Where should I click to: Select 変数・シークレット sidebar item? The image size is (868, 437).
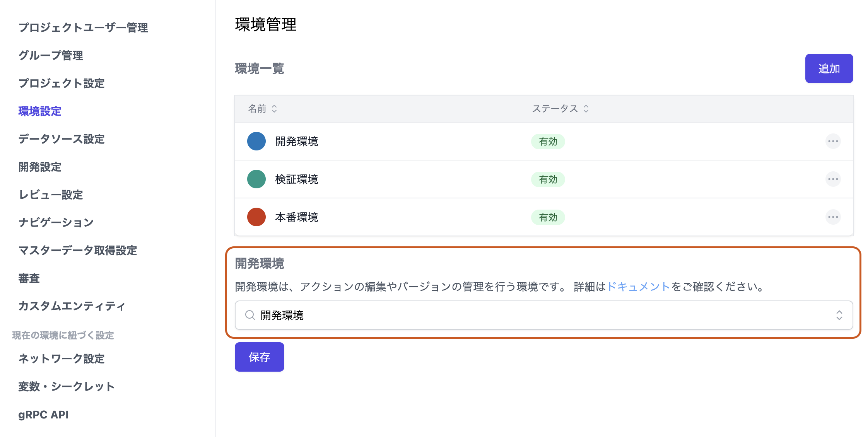pos(67,386)
